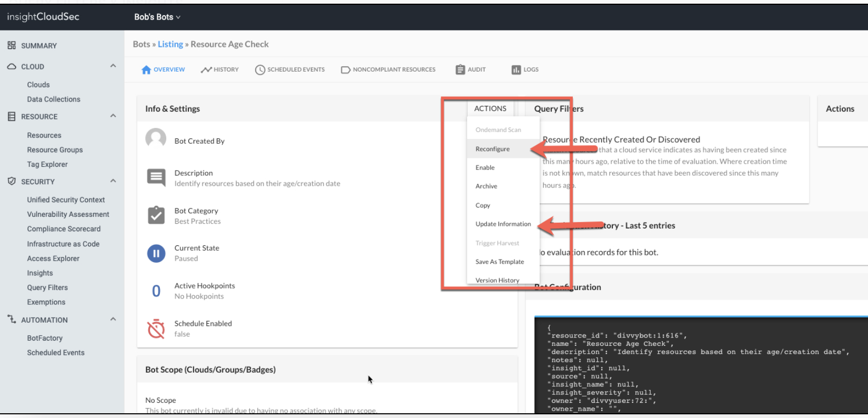Select Save As Template menu entry
The width and height of the screenshot is (868, 418).
tap(499, 262)
